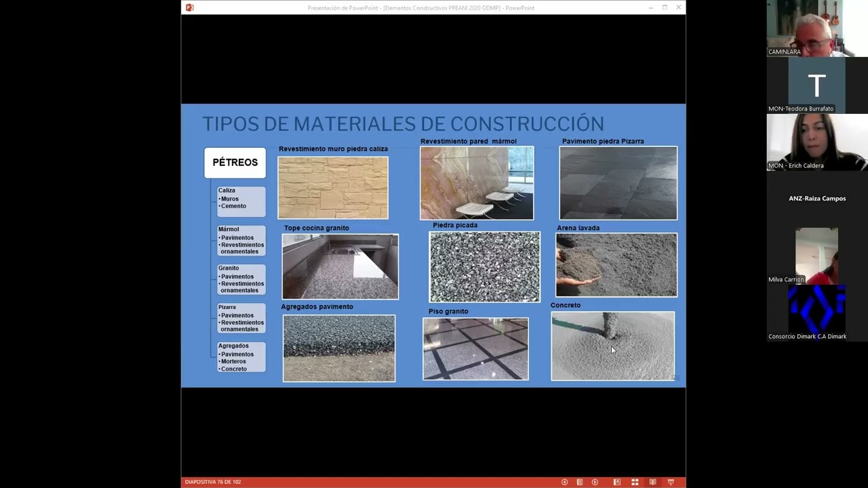Select the Concreto image
The image size is (868, 488).
(613, 346)
